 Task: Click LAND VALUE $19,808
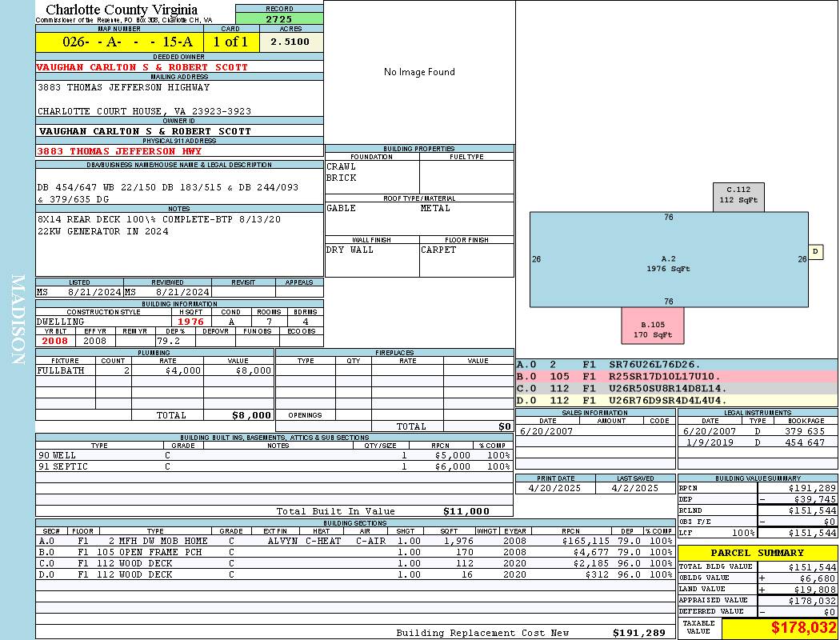[x=814, y=590]
